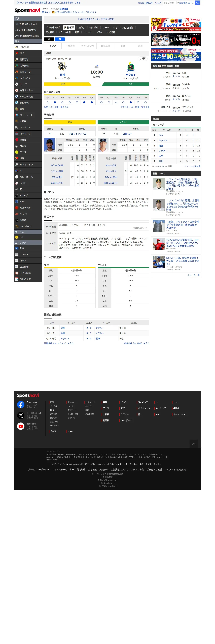Open Jリーグ soccer ball sidebar item
The width and height of the screenshot is (215, 644).
[28, 84]
